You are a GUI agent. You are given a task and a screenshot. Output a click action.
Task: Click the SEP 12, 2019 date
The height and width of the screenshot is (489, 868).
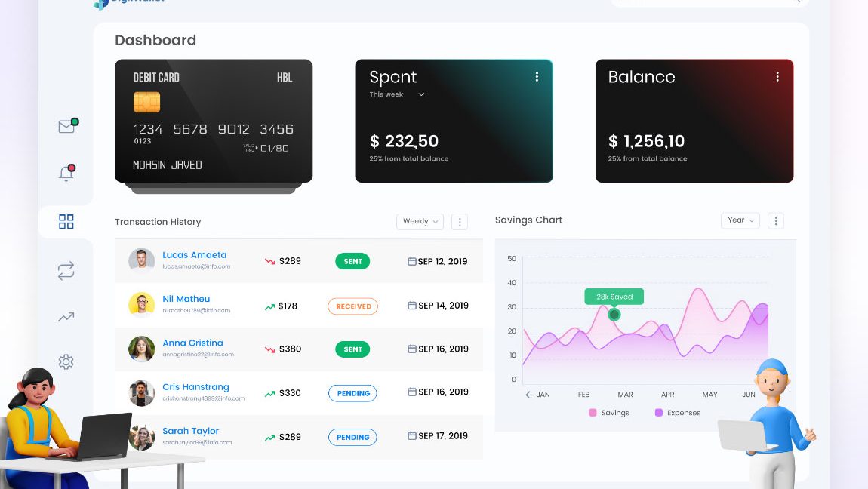tap(442, 261)
